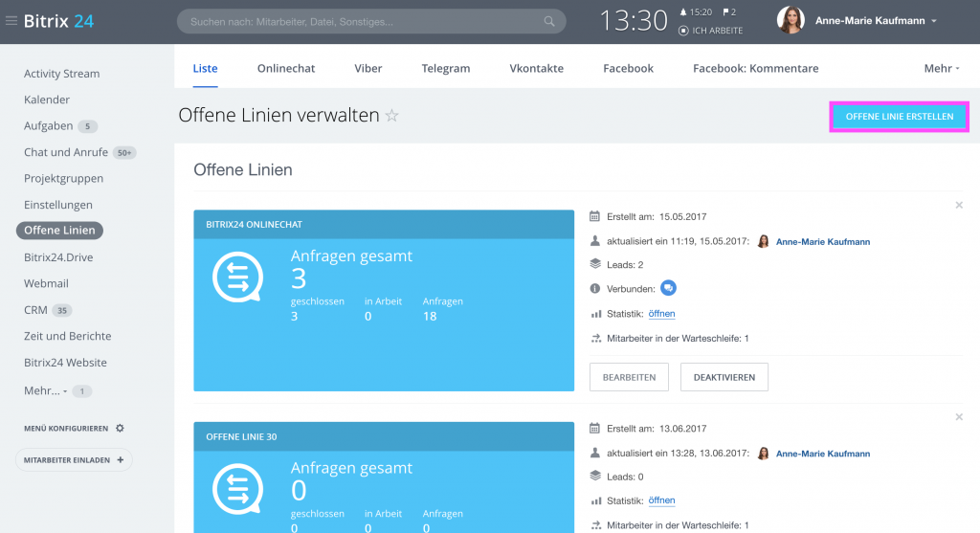Image resolution: width=980 pixels, height=533 pixels.
Task: Expand the Mehr tab dropdown
Action: point(942,68)
